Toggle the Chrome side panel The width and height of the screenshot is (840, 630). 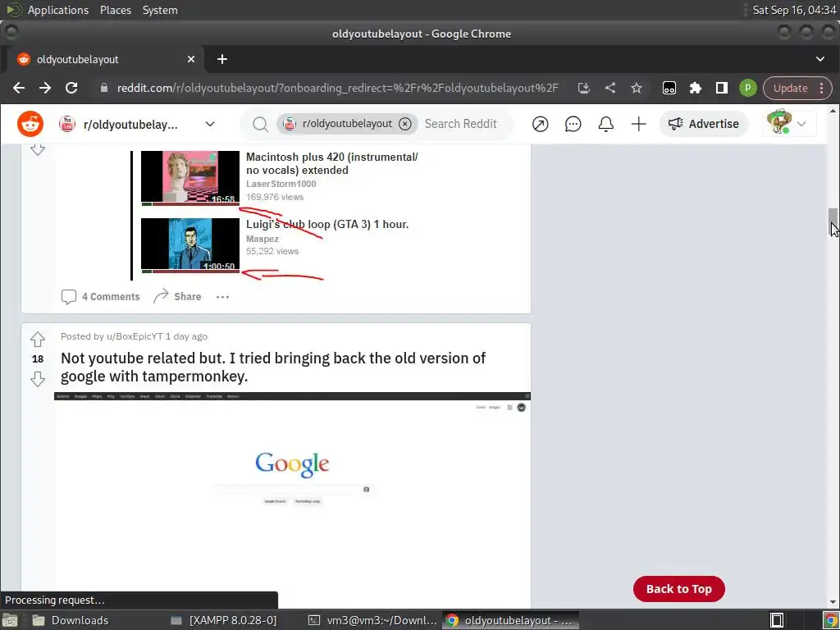pyautogui.click(x=722, y=88)
